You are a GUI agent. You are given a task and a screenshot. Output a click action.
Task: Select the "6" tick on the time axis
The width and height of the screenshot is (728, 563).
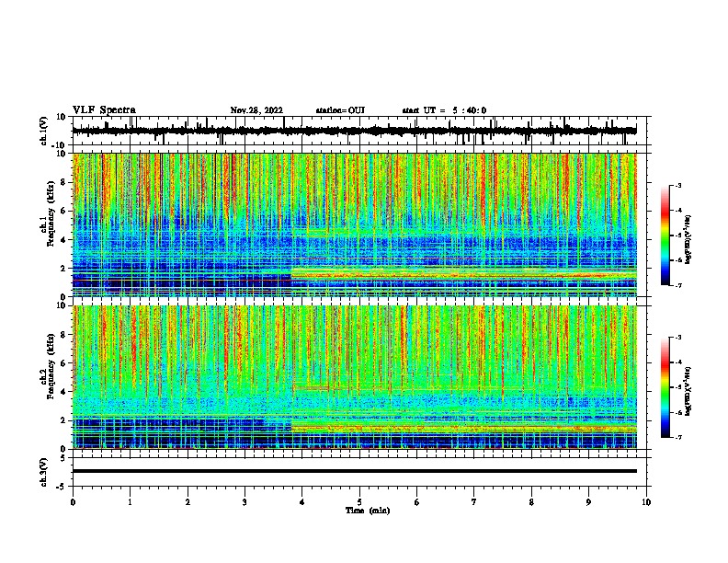(x=417, y=502)
